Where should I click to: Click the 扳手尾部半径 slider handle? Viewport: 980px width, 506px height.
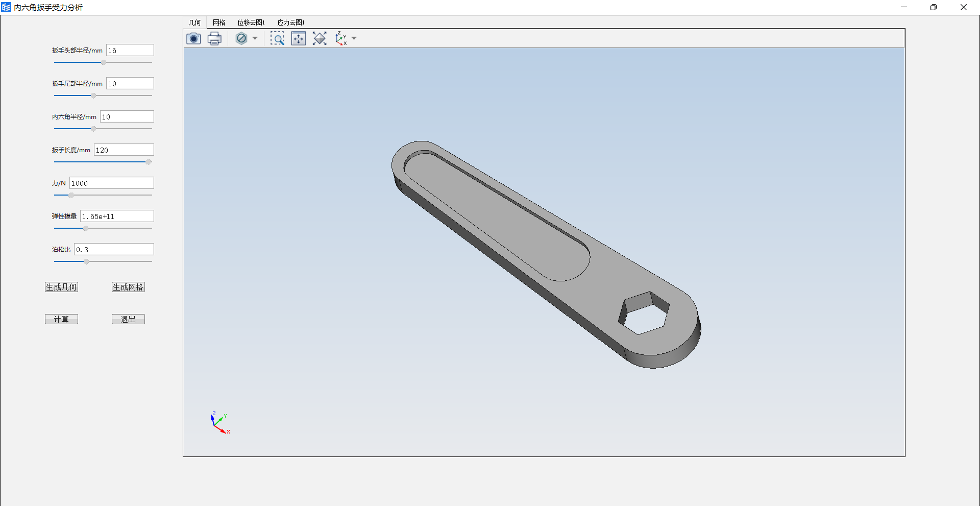[x=93, y=95]
